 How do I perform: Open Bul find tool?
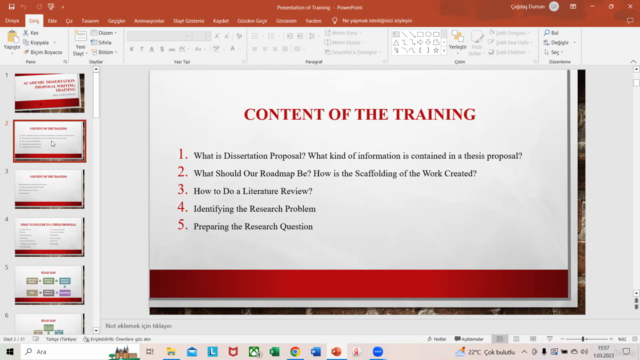pyautogui.click(x=551, y=33)
